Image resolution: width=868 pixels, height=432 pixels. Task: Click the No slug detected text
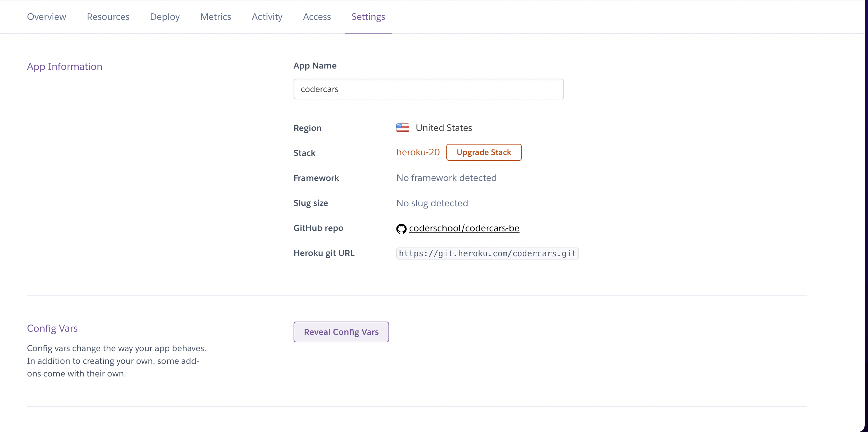(432, 203)
